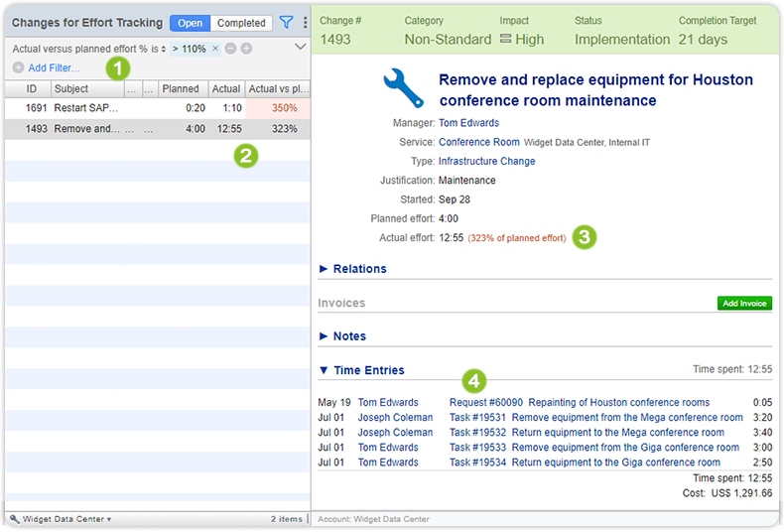Click the wrench icon in status bar

[x=15, y=519]
